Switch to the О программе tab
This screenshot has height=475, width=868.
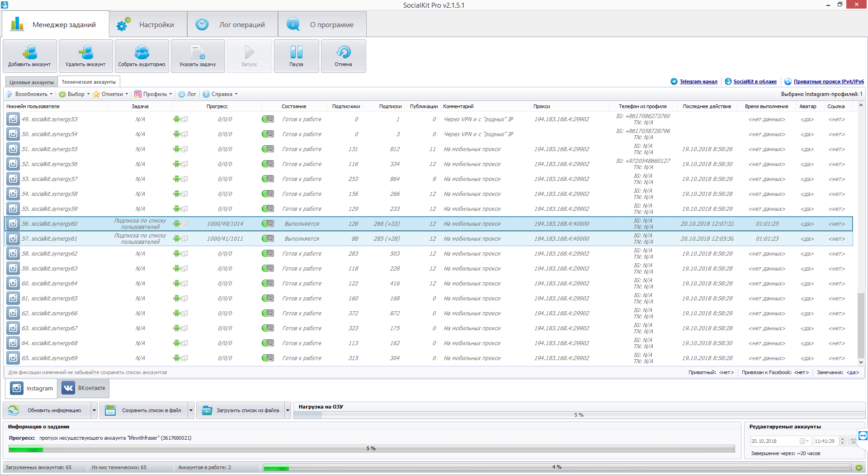pyautogui.click(x=322, y=24)
